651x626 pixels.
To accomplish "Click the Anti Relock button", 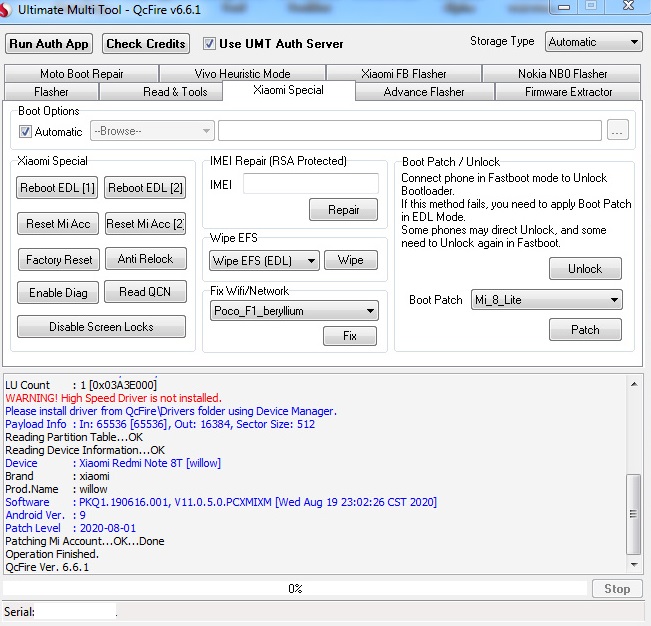I will tap(145, 259).
